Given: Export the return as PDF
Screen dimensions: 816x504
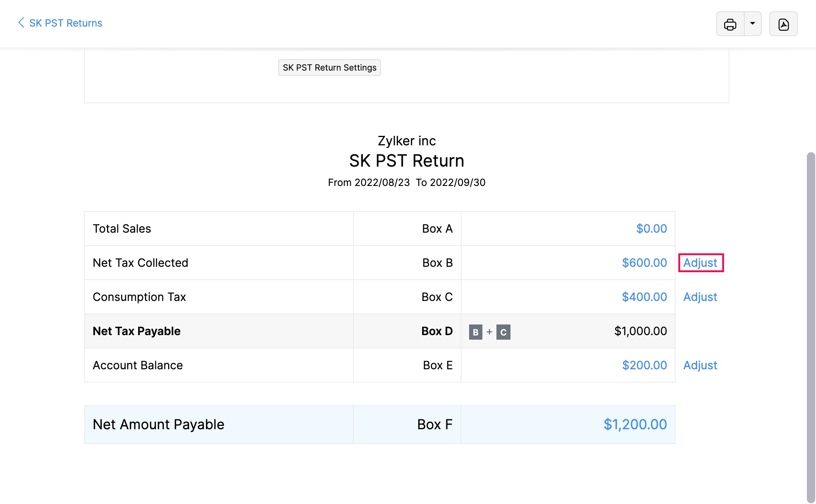Looking at the screenshot, I should click(783, 24).
